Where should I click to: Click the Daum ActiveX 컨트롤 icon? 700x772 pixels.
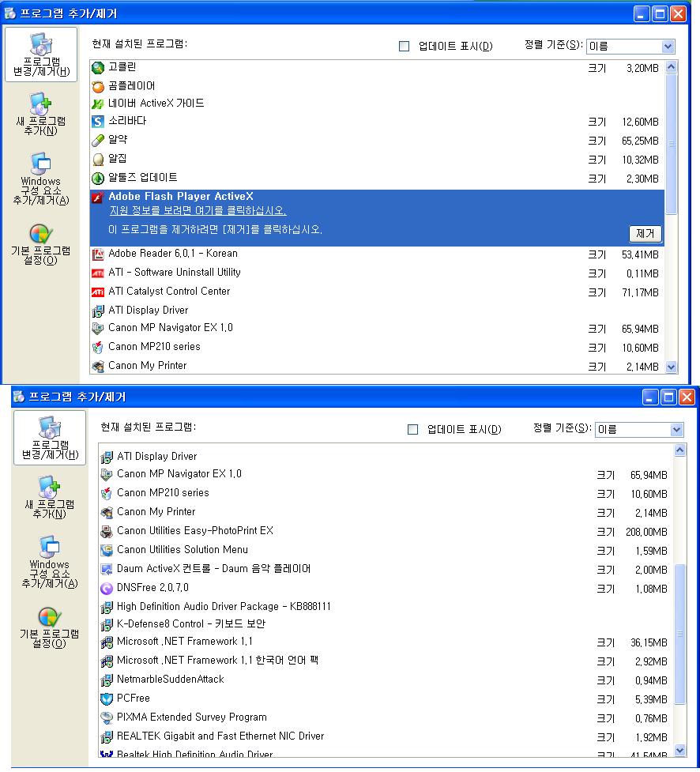coord(107,569)
